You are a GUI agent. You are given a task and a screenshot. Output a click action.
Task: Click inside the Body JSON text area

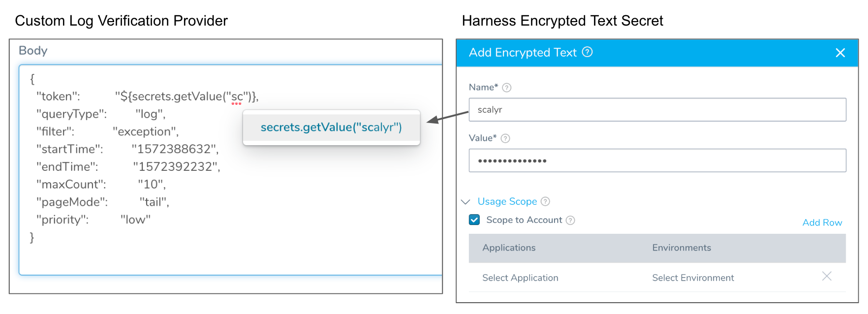230,170
